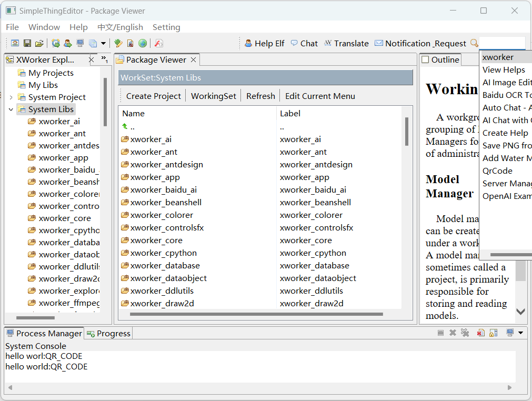The height and width of the screenshot is (401, 532).
Task: Select xworker_core in the explorer tree
Action: tap(65, 218)
